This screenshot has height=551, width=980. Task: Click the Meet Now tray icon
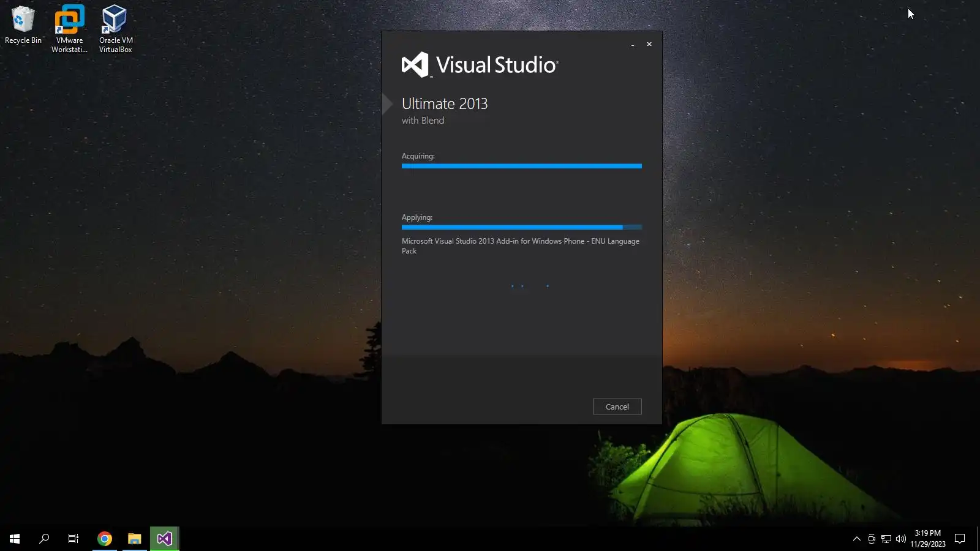[x=872, y=539]
